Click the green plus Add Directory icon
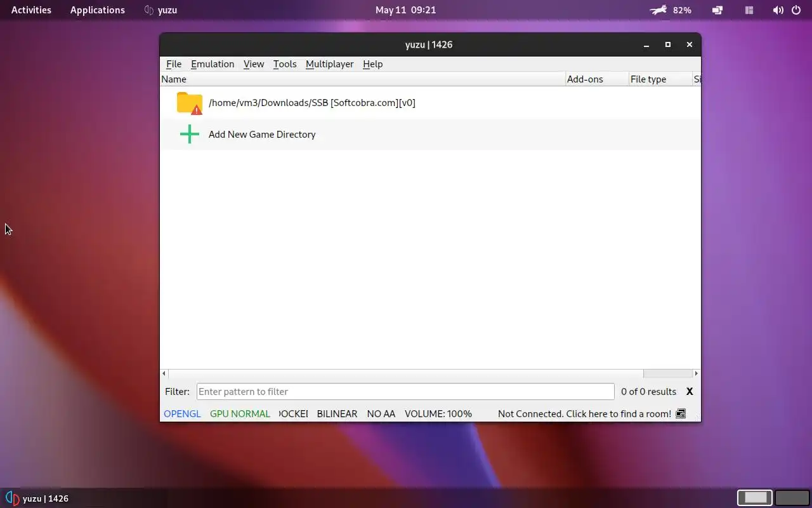 point(189,134)
